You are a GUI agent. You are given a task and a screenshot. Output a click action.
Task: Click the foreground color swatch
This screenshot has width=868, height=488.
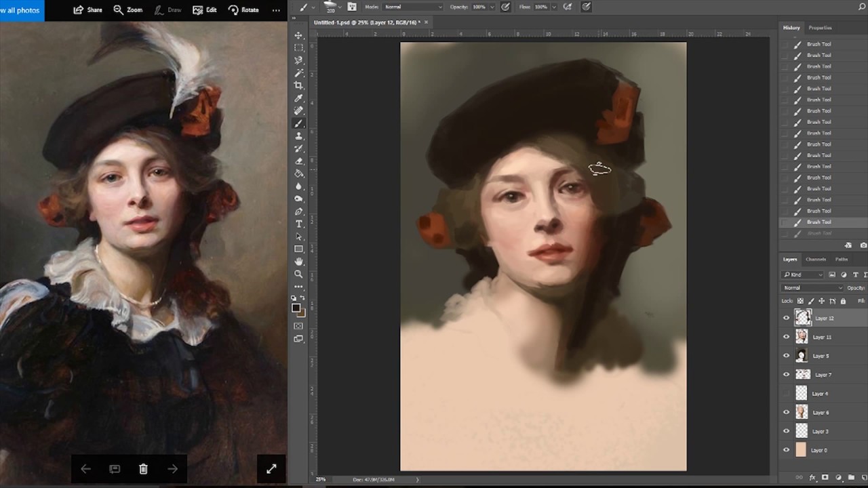pos(296,308)
